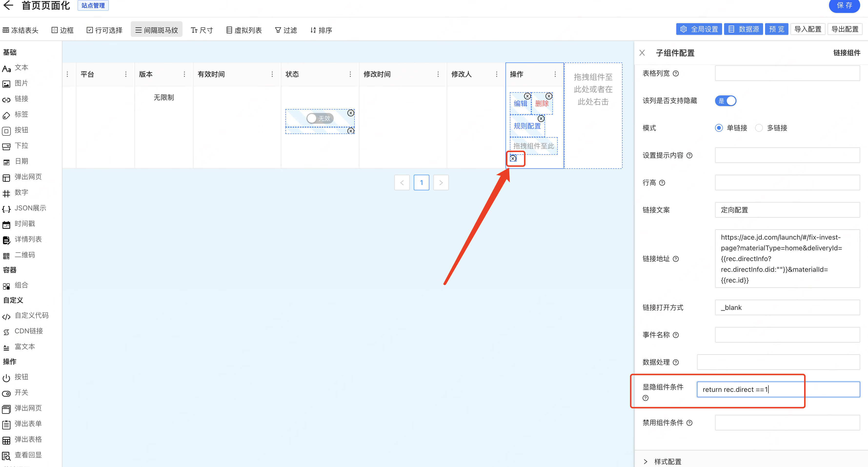868x467 pixels.
Task: Click the 冻结表头 toolbar option
Action: click(x=20, y=30)
